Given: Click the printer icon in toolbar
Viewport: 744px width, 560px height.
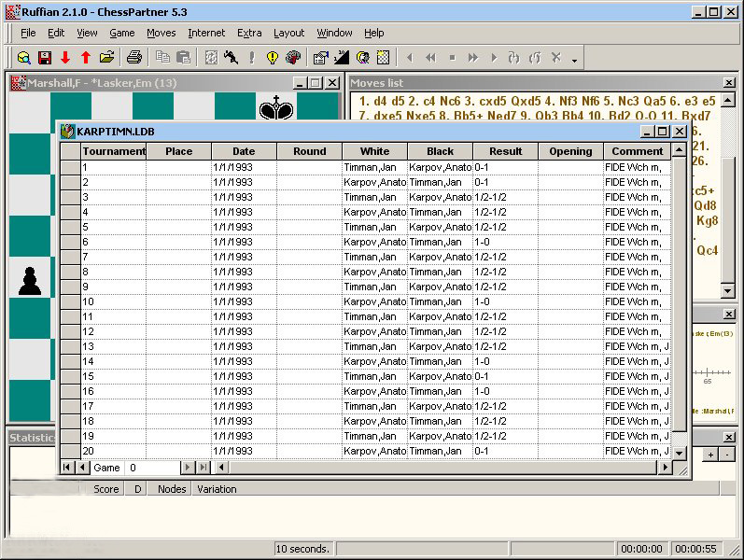Looking at the screenshot, I should point(133,58).
